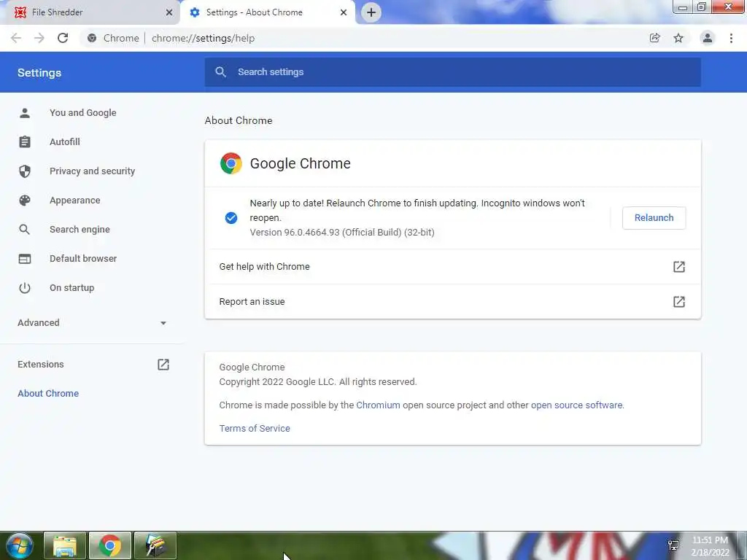The image size is (747, 560).
Task: Click the Search engine magnifier icon
Action: click(25, 230)
